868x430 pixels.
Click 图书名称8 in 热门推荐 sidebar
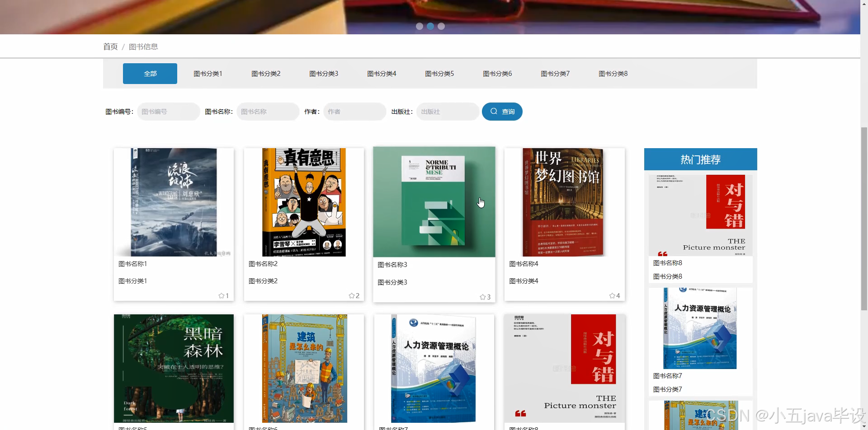tap(668, 263)
